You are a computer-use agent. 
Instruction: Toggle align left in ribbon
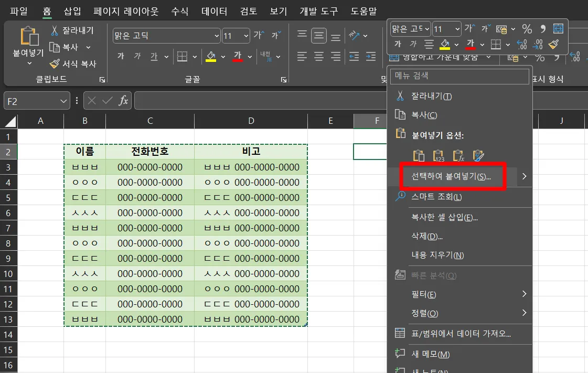[302, 57]
